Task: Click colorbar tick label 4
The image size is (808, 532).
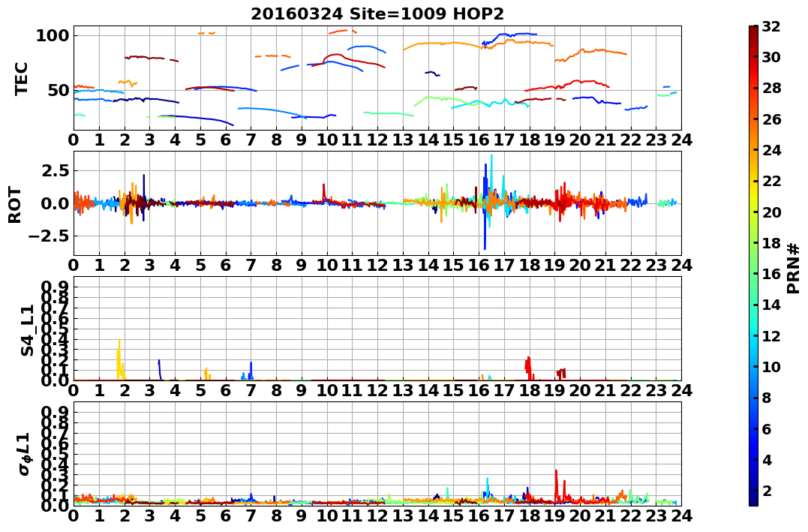Action: (x=767, y=459)
